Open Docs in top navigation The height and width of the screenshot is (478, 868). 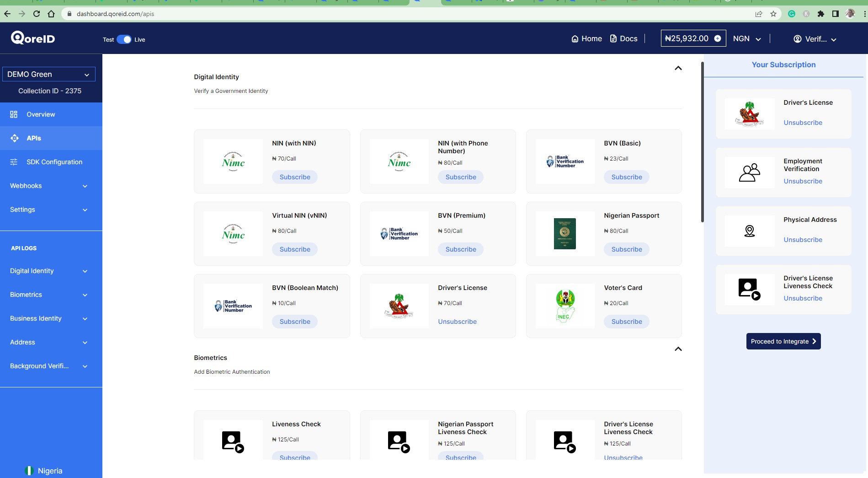[x=624, y=39]
